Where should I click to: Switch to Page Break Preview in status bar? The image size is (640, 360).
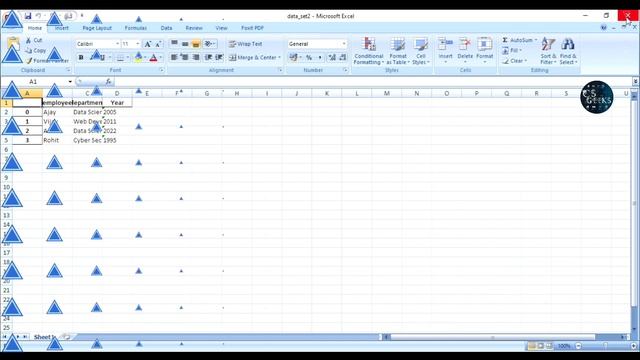(549, 346)
